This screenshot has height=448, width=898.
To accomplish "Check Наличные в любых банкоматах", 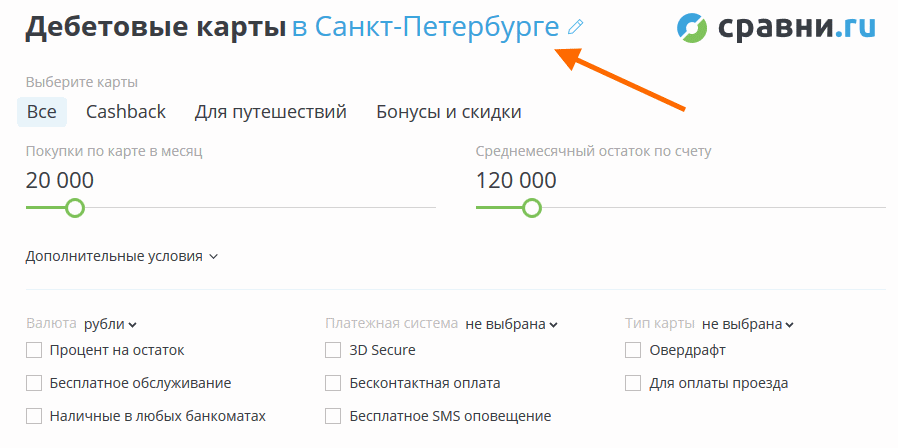I will click(x=34, y=416).
